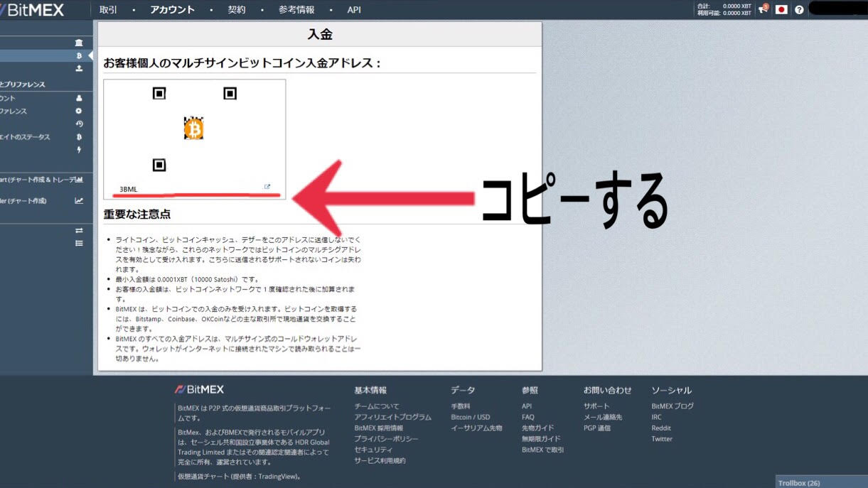The height and width of the screenshot is (488, 868).
Task: Open the bank icon wallet row in sidebar
Action: [79, 43]
